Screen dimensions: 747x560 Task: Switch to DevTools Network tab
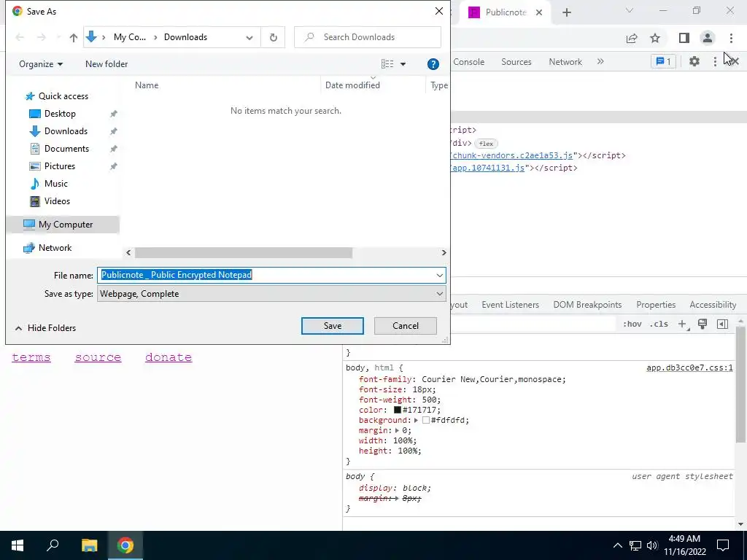(x=565, y=62)
